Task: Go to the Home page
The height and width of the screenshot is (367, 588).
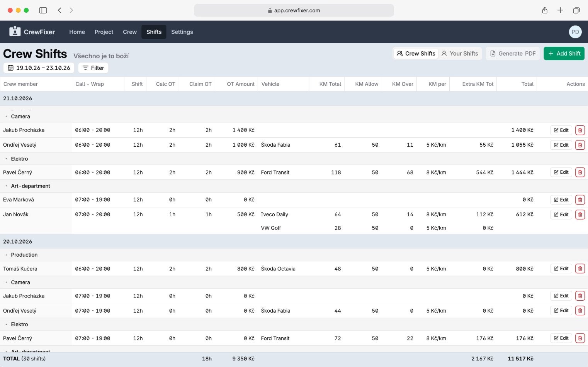Action: (x=77, y=32)
